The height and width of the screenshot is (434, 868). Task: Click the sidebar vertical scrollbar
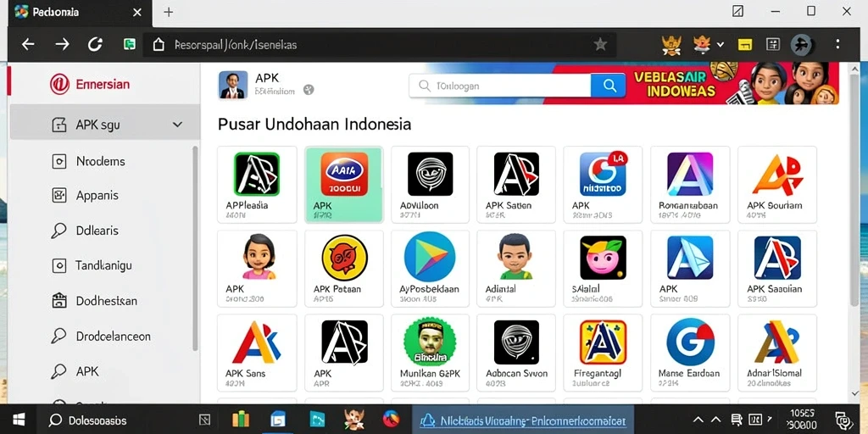click(195, 248)
